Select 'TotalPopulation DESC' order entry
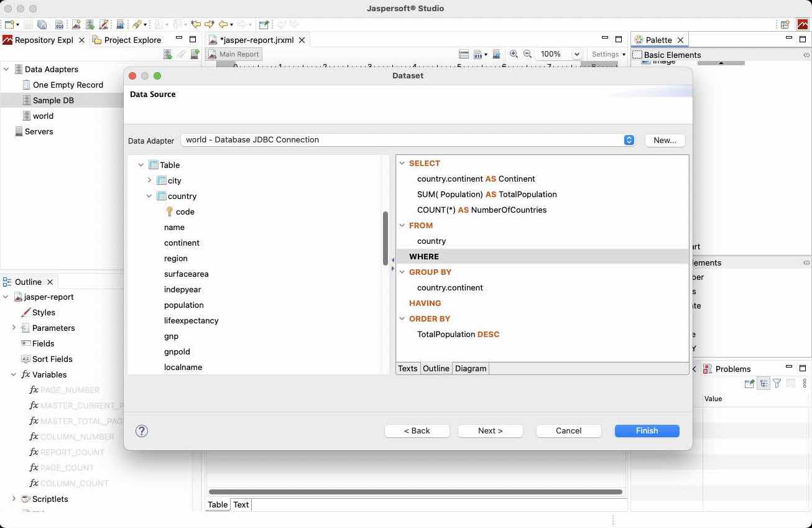The width and height of the screenshot is (812, 528). 458,334
